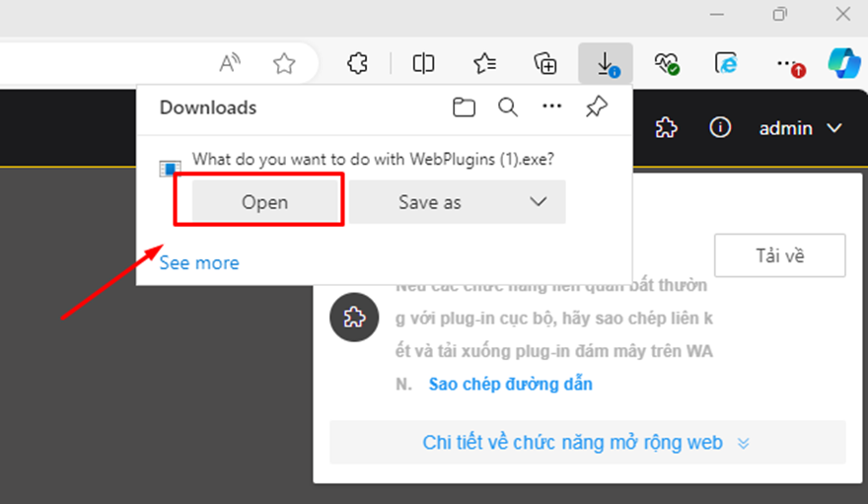Click the See more link
868x504 pixels.
point(199,262)
